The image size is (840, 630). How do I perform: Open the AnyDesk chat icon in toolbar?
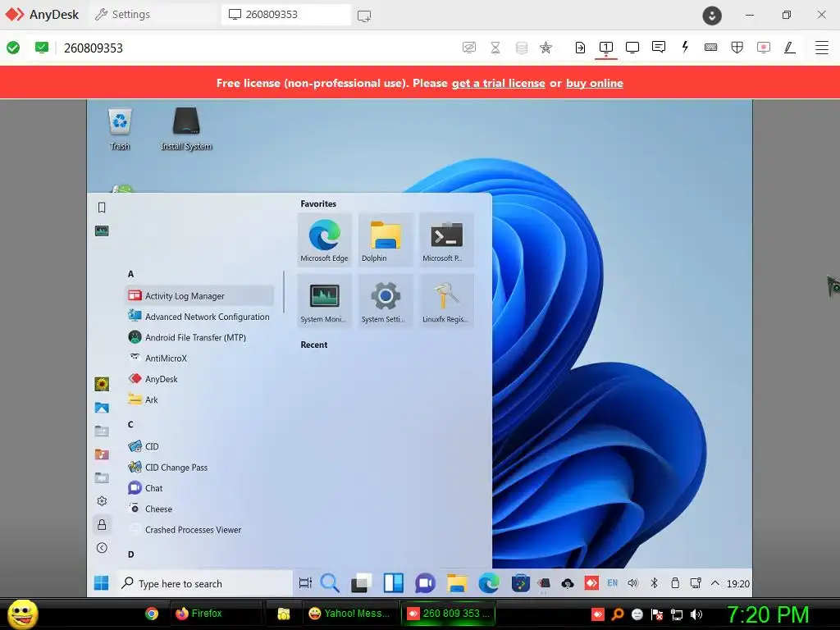click(659, 47)
